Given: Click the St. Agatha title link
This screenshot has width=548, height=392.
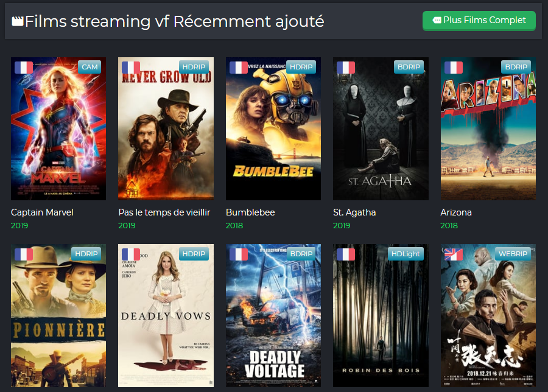Looking at the screenshot, I should coord(354,212).
